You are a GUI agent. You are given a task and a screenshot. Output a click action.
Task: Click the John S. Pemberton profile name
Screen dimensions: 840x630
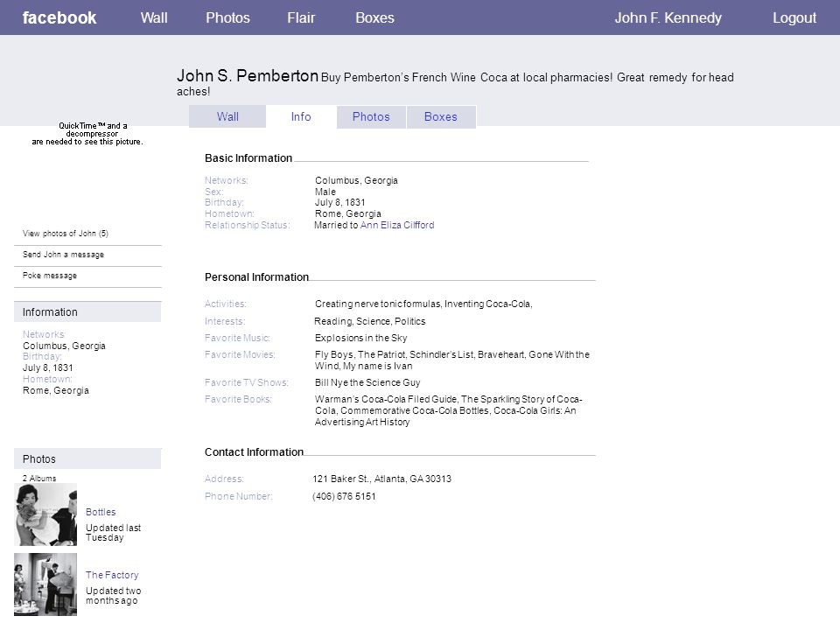(248, 75)
